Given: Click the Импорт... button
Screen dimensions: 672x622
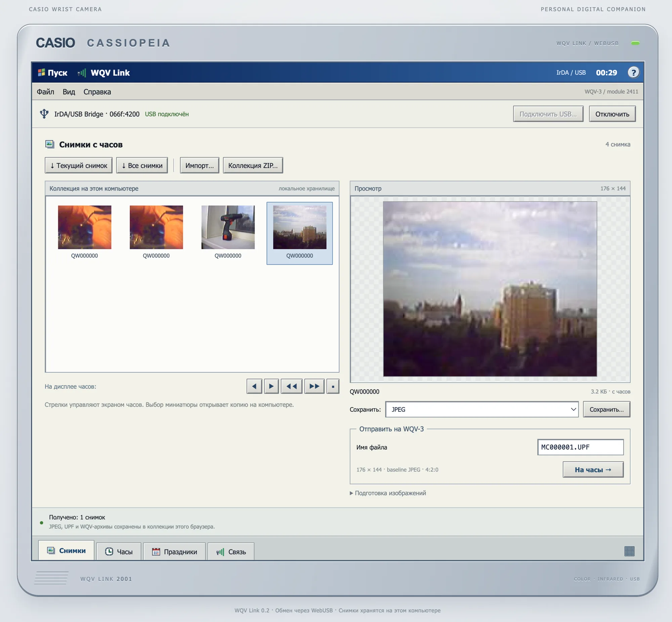Looking at the screenshot, I should 200,165.
